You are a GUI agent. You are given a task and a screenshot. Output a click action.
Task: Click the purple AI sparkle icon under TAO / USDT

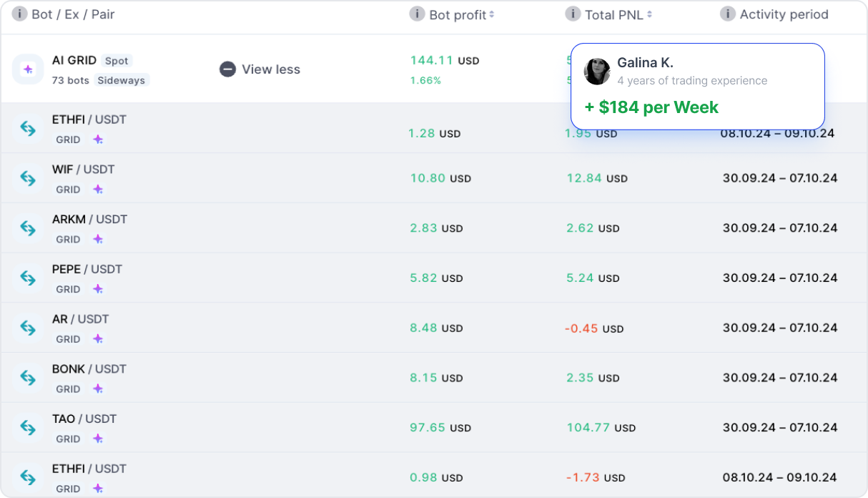[98, 439]
